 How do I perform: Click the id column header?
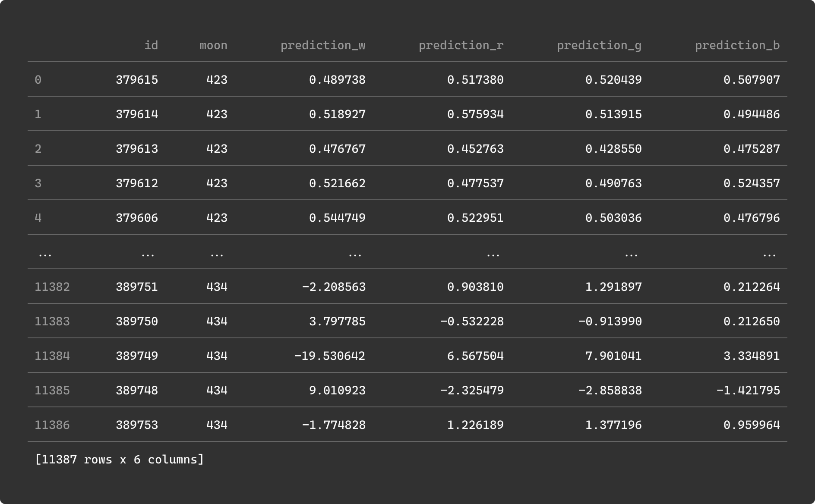coord(151,45)
